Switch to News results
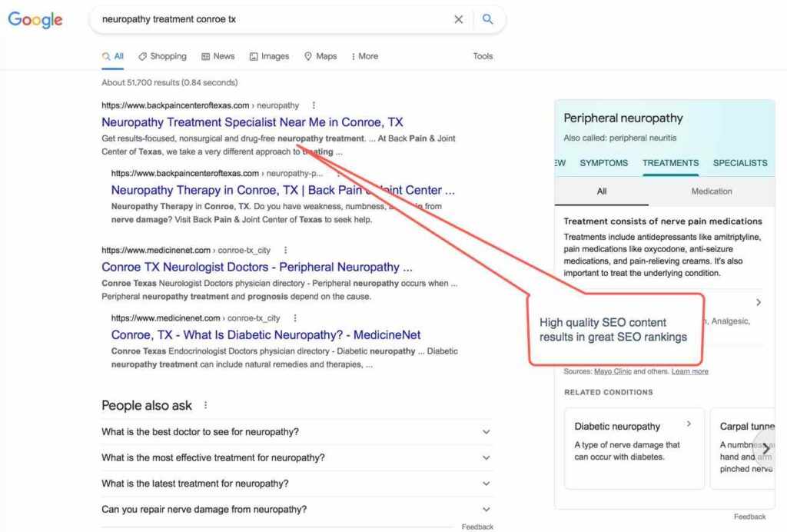787x532 pixels. point(218,56)
